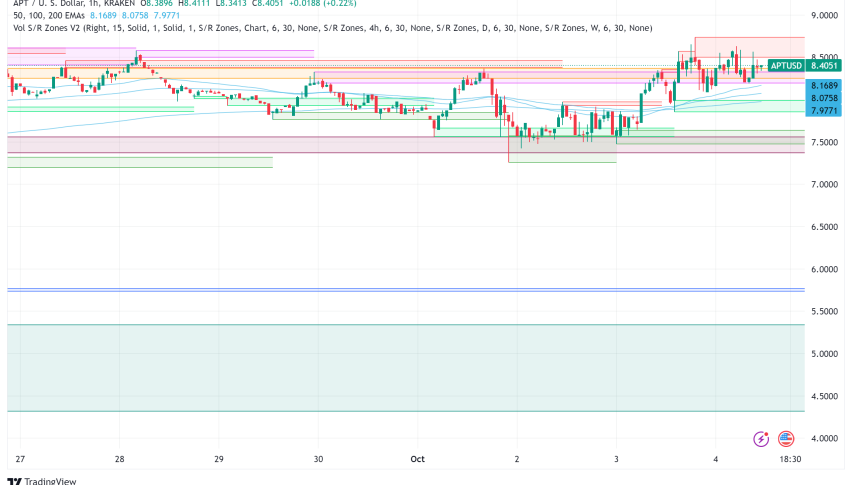Click the 27 date label on time axis
Viewport: 852px width, 485px height.
pos(20,459)
